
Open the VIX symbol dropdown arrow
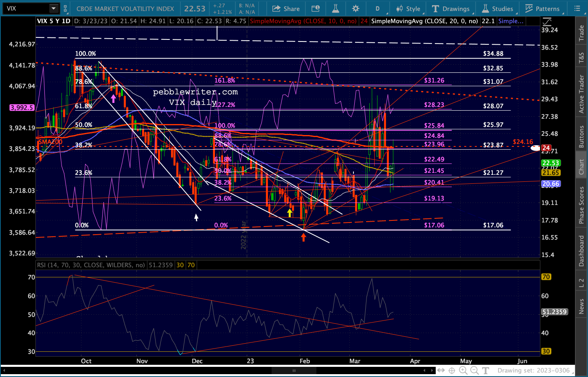(54, 8)
